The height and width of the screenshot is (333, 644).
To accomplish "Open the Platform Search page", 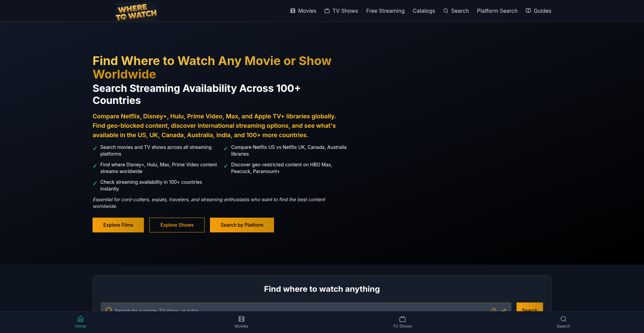I will click(497, 11).
